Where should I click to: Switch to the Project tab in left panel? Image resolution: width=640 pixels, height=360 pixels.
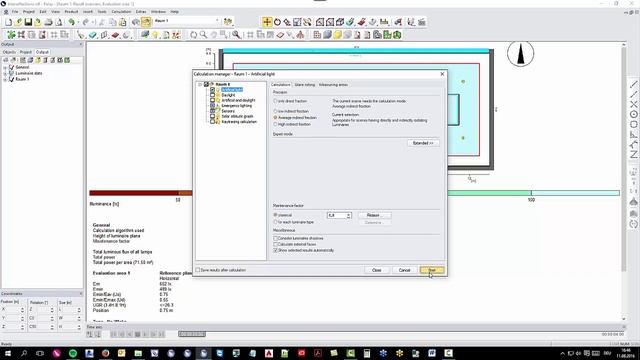coord(26,52)
